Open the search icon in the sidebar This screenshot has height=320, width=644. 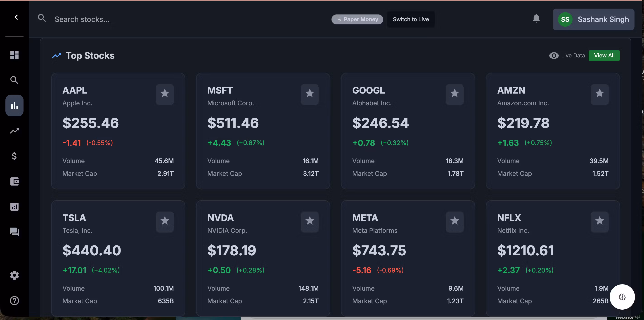point(14,80)
